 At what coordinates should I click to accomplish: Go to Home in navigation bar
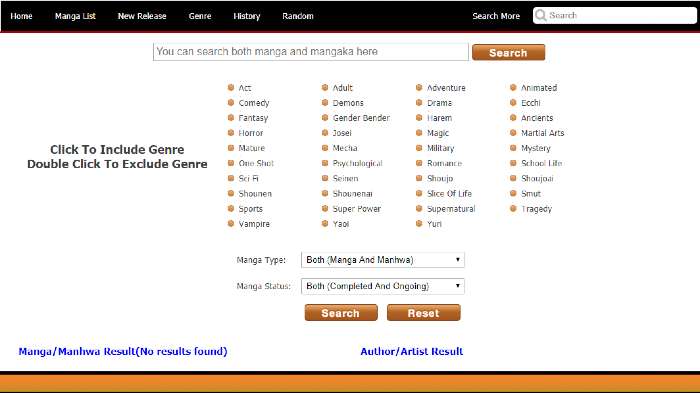click(21, 16)
